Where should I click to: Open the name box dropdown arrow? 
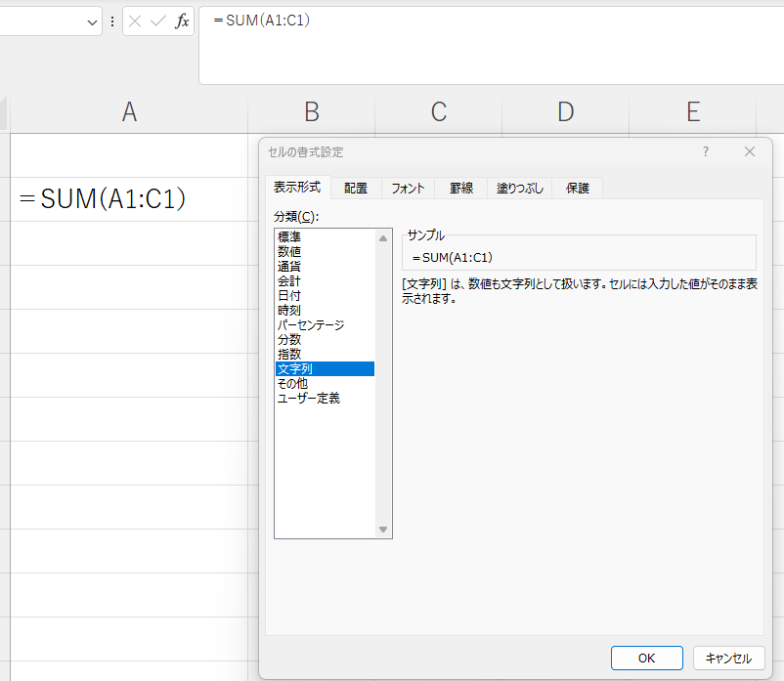(92, 22)
